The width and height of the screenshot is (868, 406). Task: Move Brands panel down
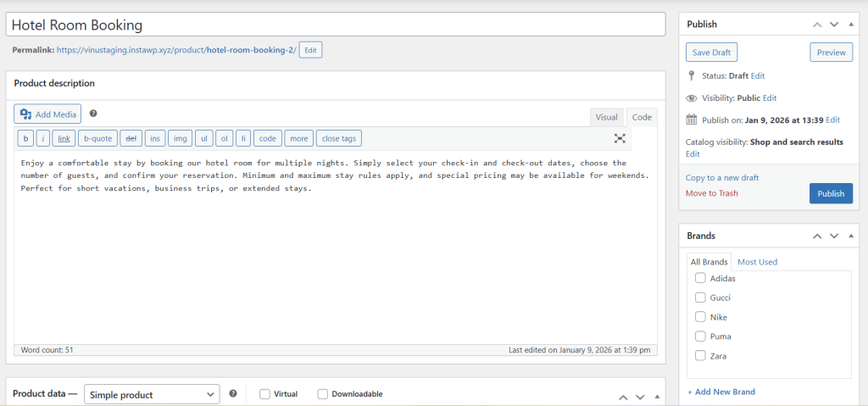tap(834, 236)
